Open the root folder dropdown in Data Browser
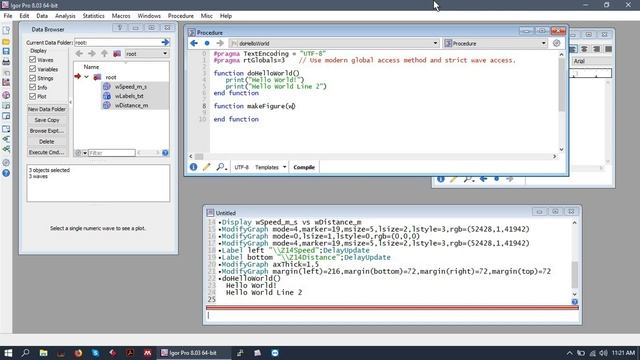This screenshot has height=360, width=640. (x=147, y=53)
